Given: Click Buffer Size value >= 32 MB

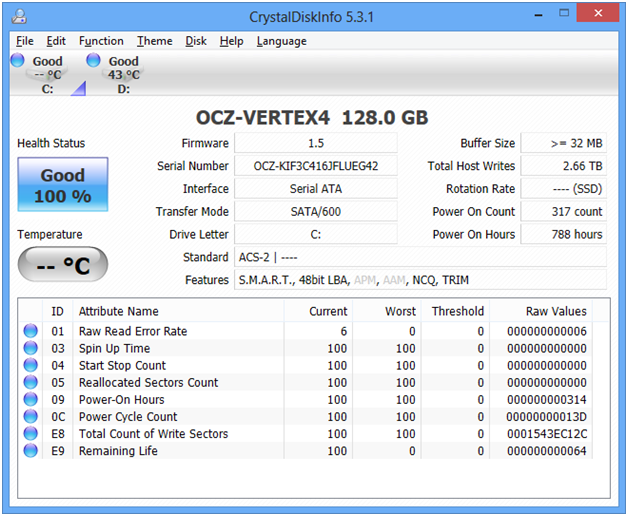Looking at the screenshot, I should (564, 143).
